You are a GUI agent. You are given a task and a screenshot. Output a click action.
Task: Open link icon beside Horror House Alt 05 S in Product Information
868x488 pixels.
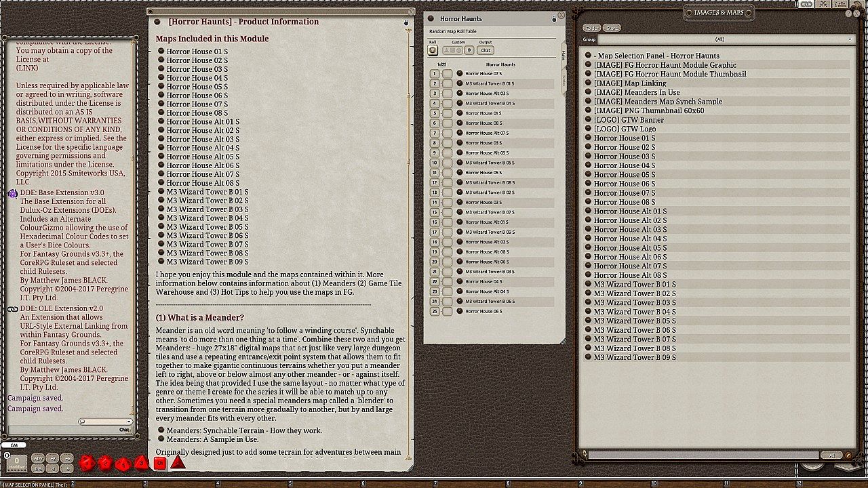[161, 157]
